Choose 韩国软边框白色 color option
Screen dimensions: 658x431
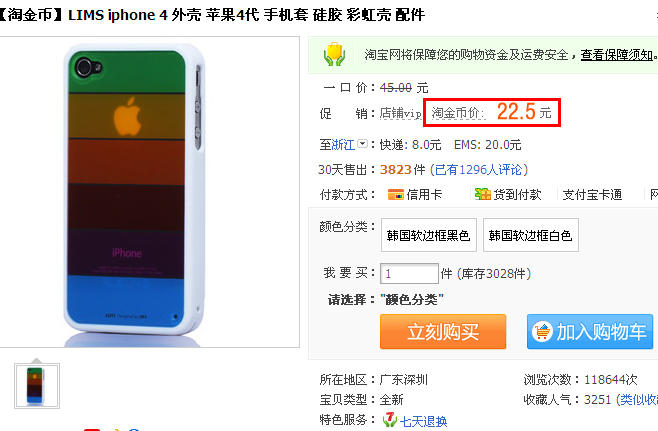coord(530,235)
